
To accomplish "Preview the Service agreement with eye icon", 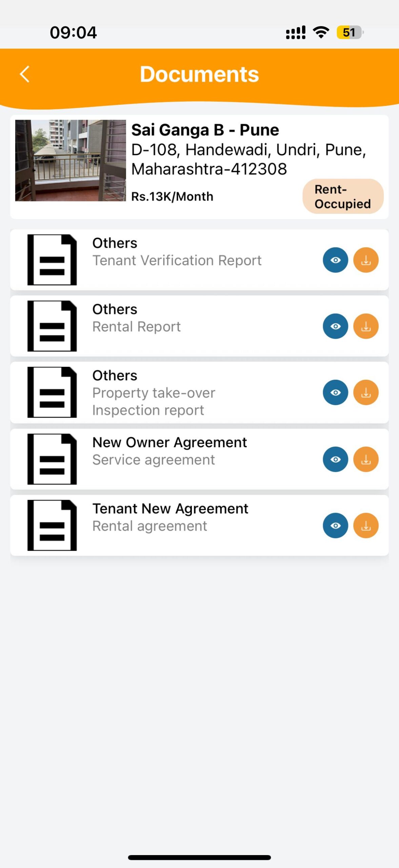I will click(x=335, y=459).
